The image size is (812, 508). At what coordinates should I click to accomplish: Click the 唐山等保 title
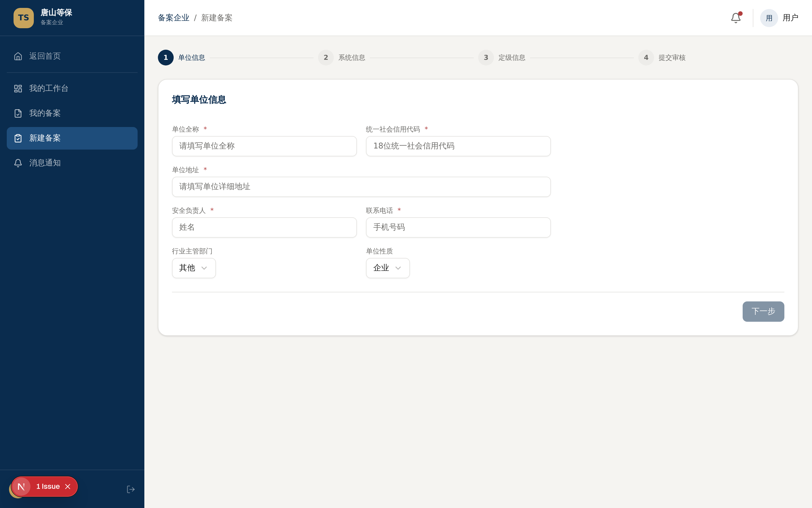coord(56,13)
